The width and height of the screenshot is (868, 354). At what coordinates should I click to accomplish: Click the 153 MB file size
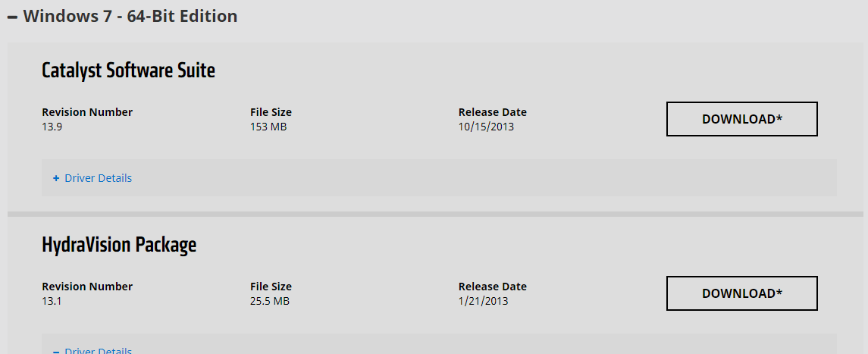point(268,127)
